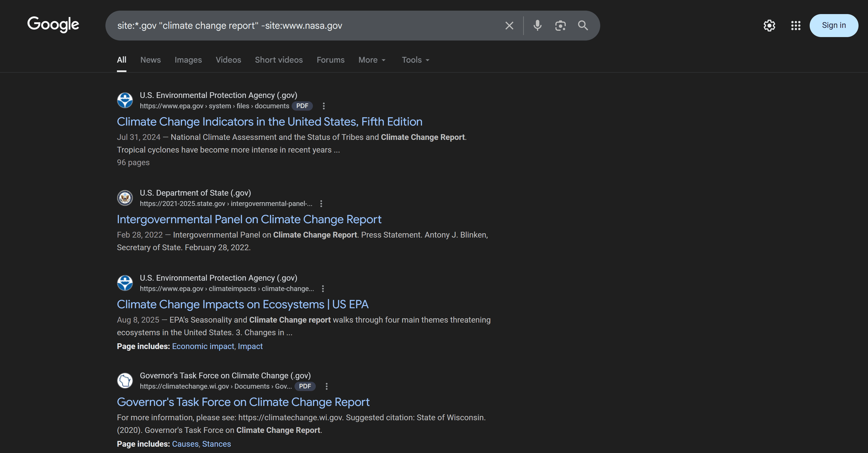Screen dimensions: 868x453
Task: Open the Google apps grid
Action: (796, 25)
